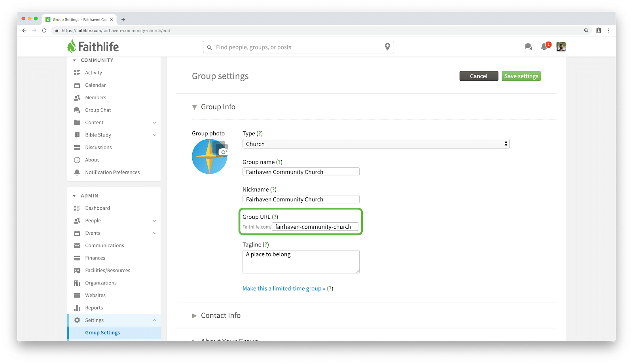This screenshot has width=633, height=364.
Task: Select Group Settings in sidebar
Action: [x=102, y=333]
